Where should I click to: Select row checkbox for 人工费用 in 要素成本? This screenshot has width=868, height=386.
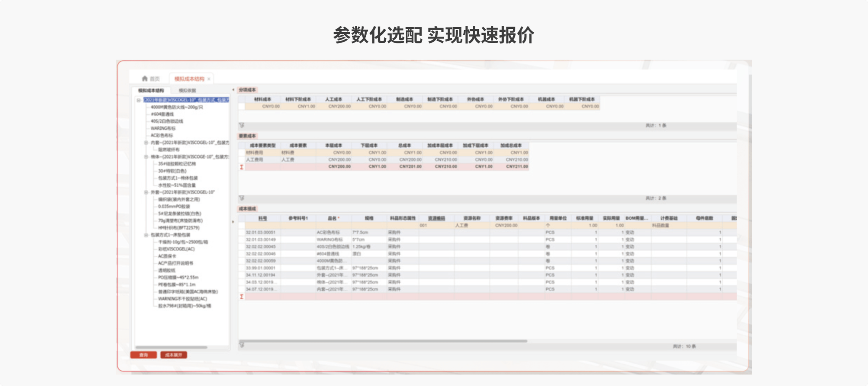click(242, 160)
